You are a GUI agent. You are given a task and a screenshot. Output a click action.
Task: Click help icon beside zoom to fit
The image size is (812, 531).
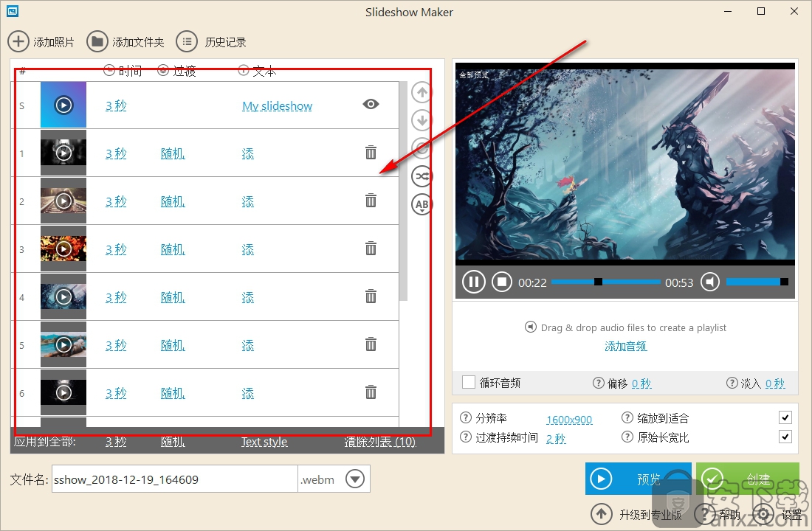point(627,417)
